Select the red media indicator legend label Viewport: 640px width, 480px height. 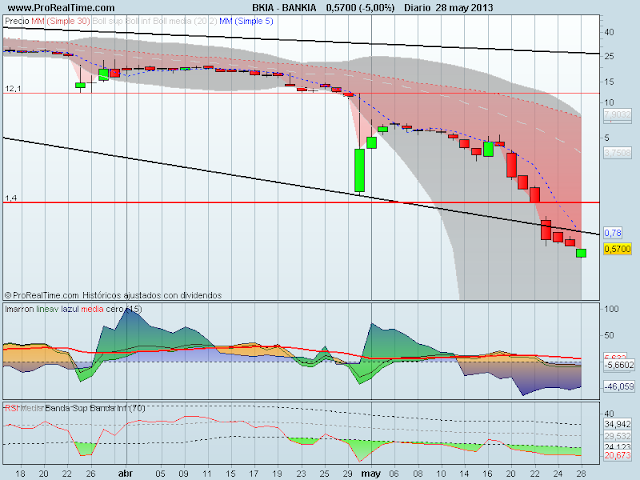tap(92, 309)
